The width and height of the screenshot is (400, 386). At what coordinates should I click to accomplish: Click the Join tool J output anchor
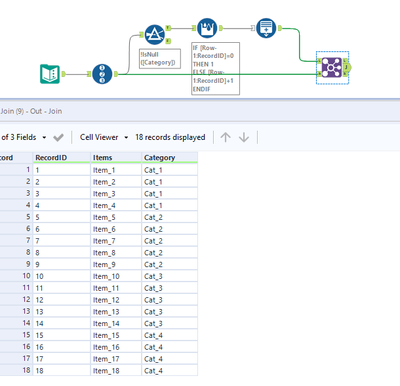347,68
